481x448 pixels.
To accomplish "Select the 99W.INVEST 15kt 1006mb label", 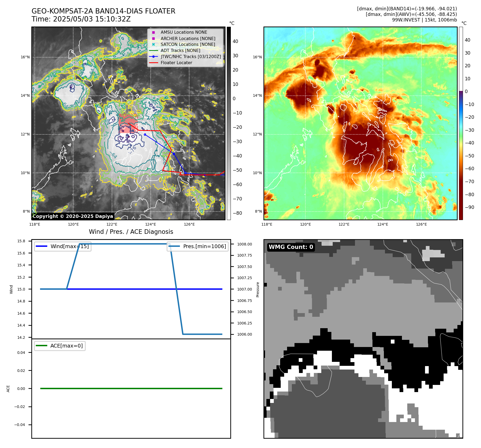I will pos(424,20).
